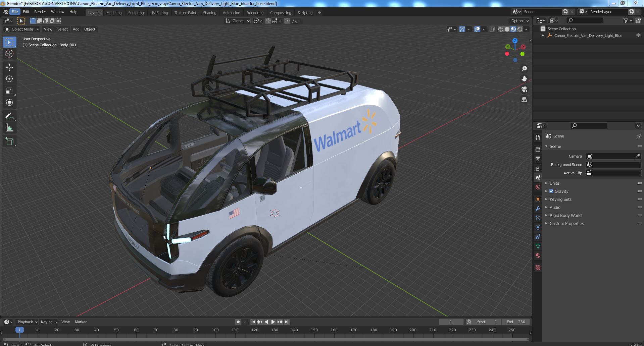Select the Scale tool
The image size is (644, 346).
9,91
